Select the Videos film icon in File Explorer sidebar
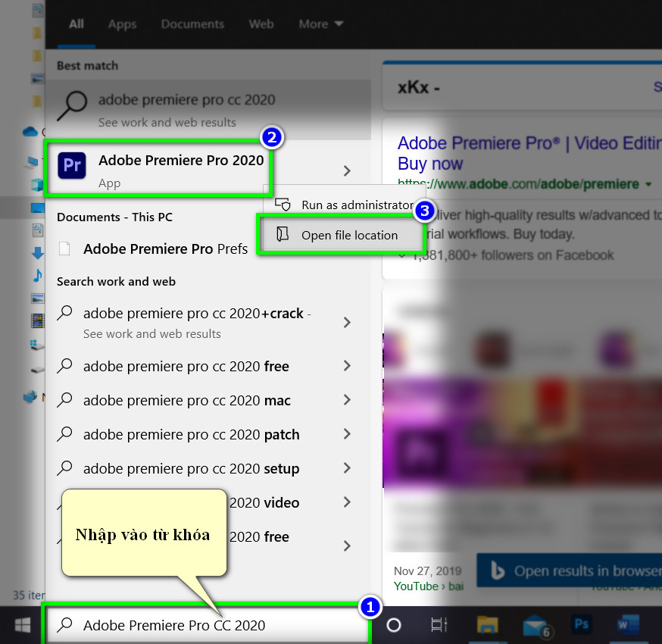Screen dimensions: 662x644 click(38, 321)
